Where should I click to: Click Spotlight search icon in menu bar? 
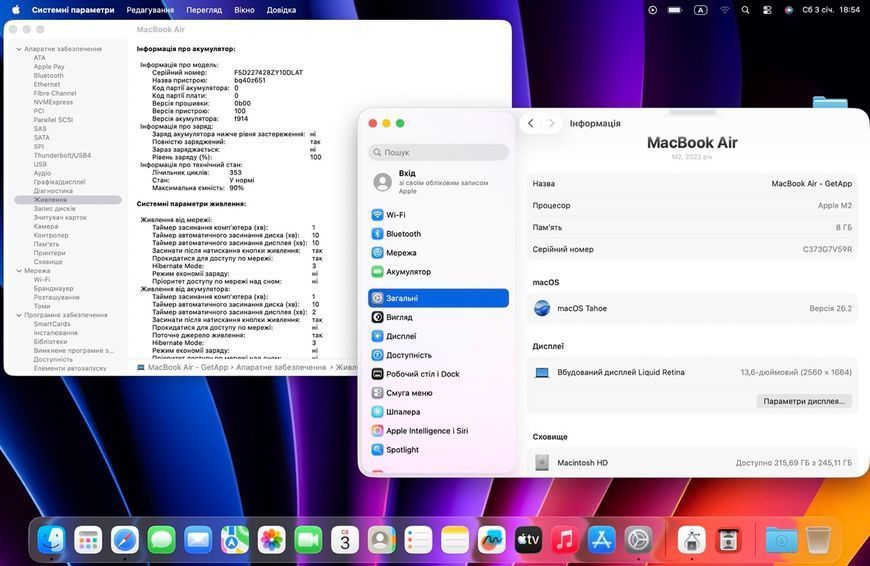coord(745,9)
